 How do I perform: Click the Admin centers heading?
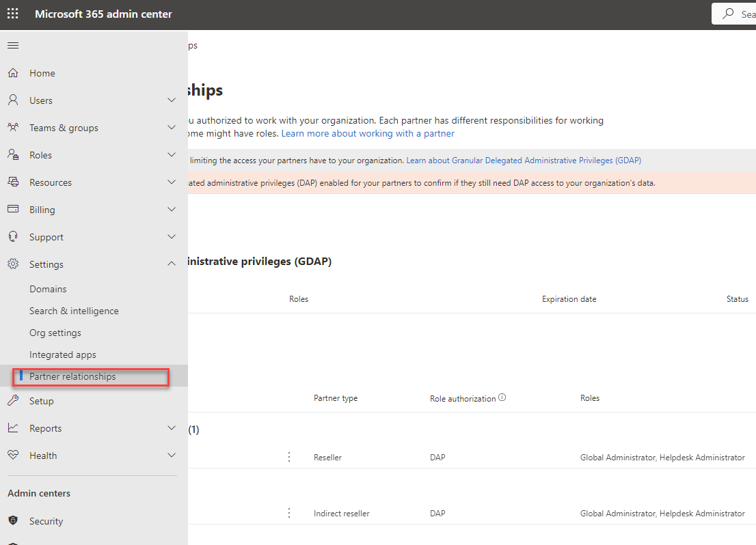[39, 494]
